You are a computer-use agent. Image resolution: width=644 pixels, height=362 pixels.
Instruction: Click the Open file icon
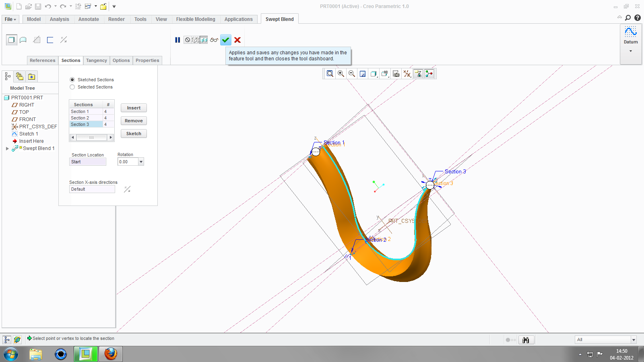pyautogui.click(x=29, y=6)
